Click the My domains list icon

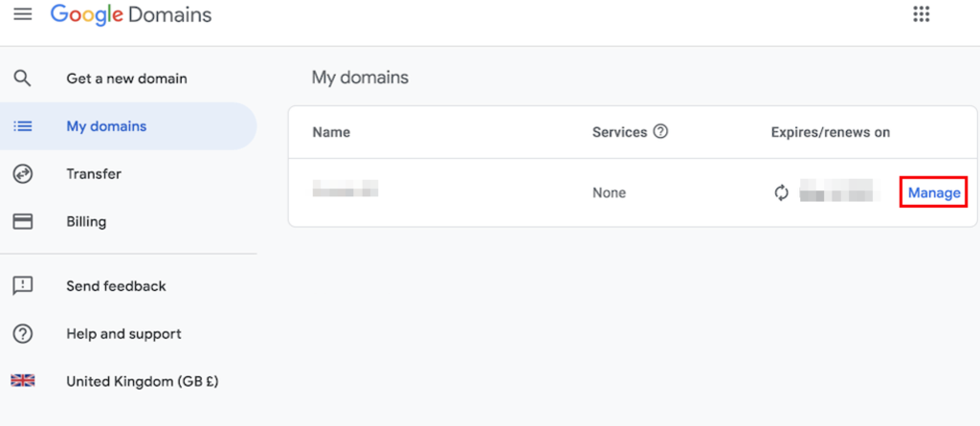[x=22, y=126]
